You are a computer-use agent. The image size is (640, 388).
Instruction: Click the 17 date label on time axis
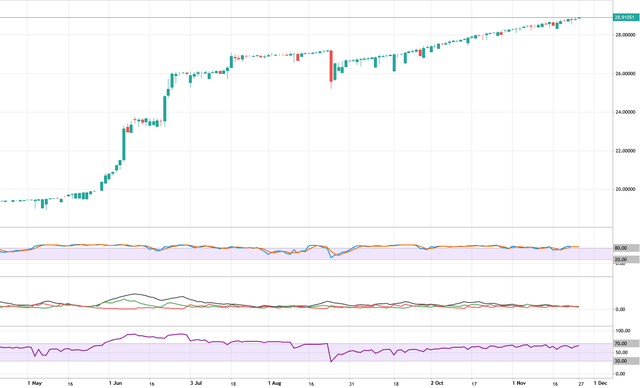474,384
